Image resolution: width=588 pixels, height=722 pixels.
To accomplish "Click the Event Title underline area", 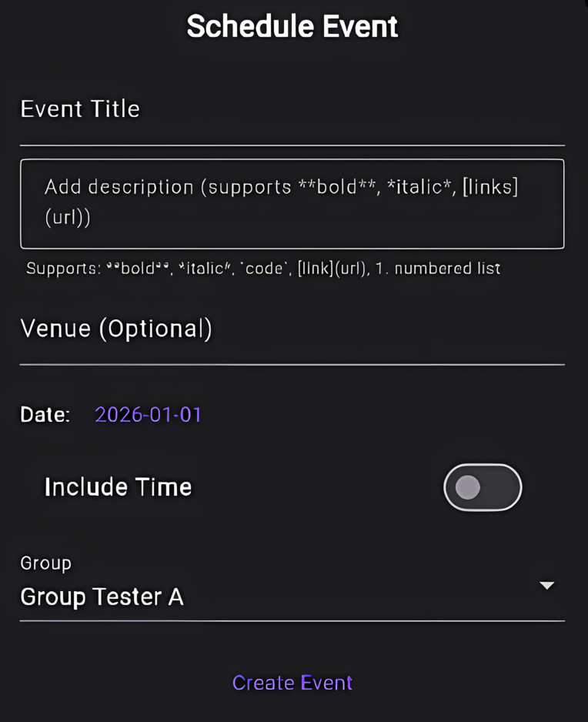I will [292, 145].
